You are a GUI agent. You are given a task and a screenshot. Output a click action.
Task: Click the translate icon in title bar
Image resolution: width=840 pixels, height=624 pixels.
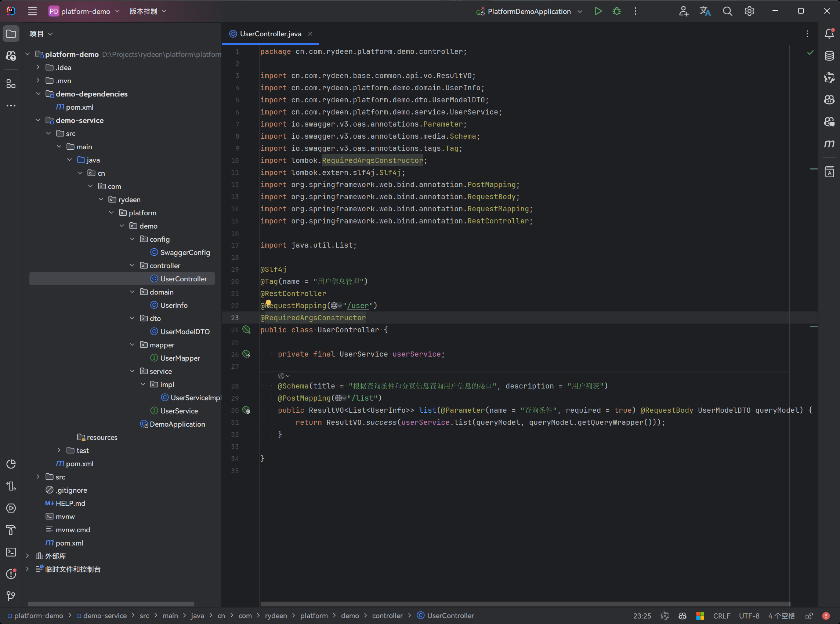click(x=705, y=11)
